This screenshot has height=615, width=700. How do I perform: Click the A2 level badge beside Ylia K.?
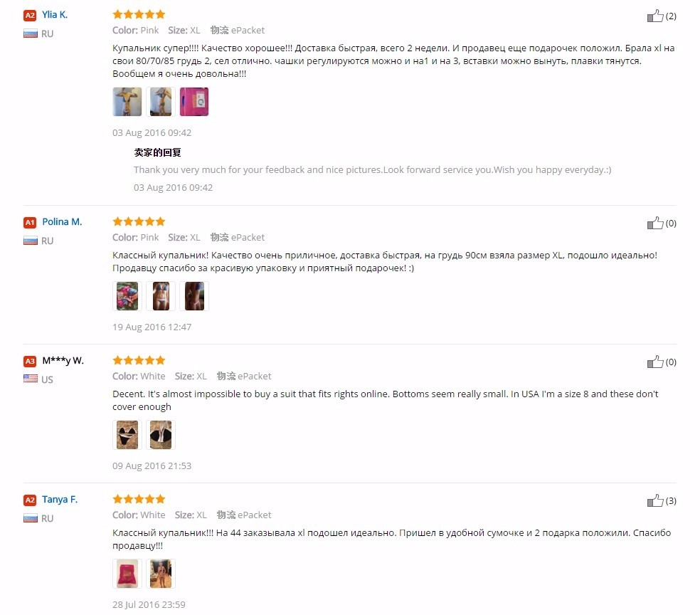point(30,15)
